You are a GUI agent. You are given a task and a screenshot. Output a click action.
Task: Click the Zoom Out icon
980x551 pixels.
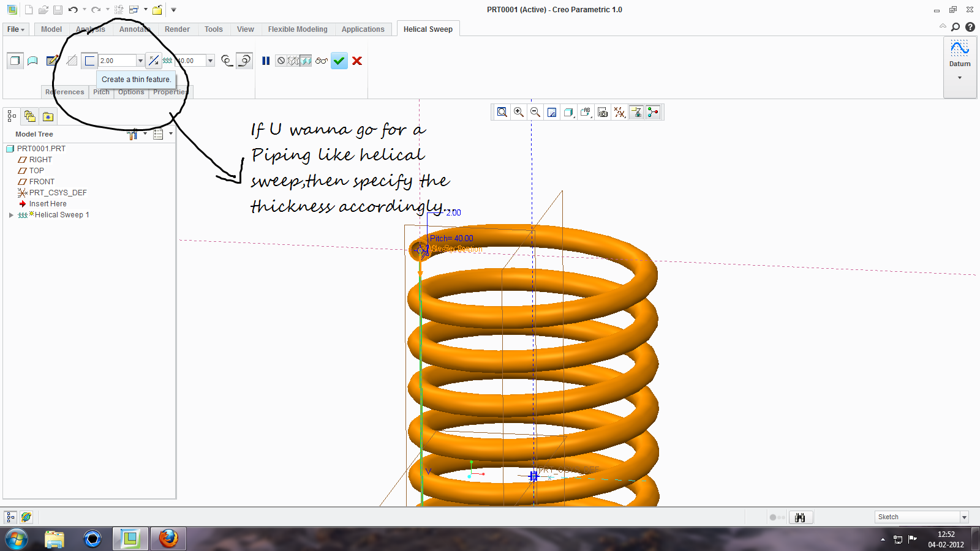coord(534,112)
